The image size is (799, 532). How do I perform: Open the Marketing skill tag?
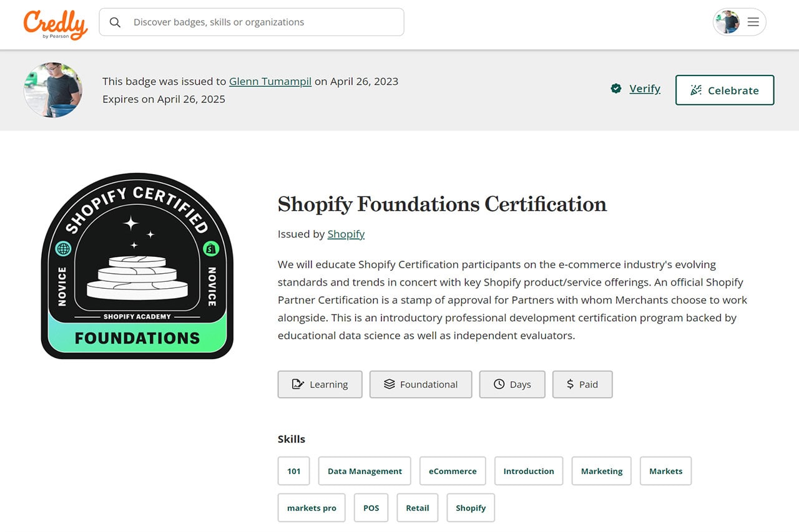[602, 471]
